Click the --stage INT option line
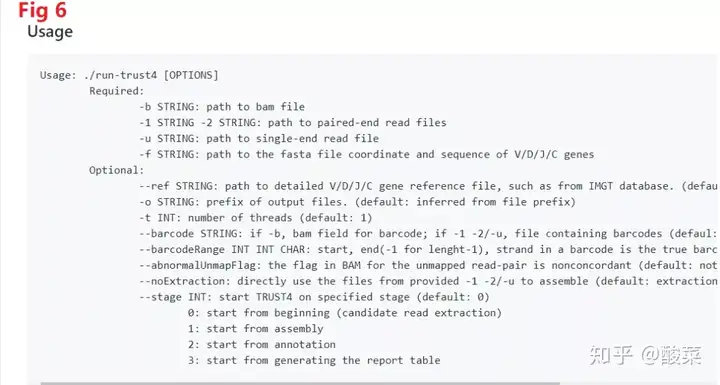Viewport: 720px width, 385px height. click(315, 297)
